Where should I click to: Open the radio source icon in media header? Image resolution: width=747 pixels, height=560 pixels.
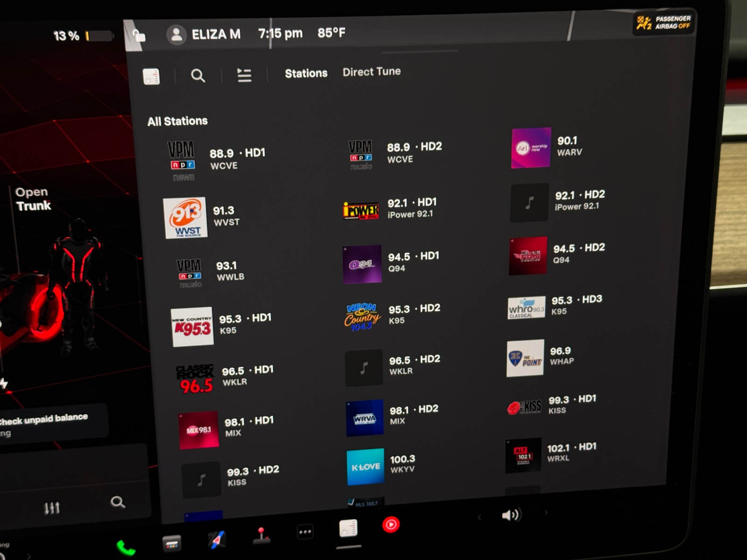[151, 77]
